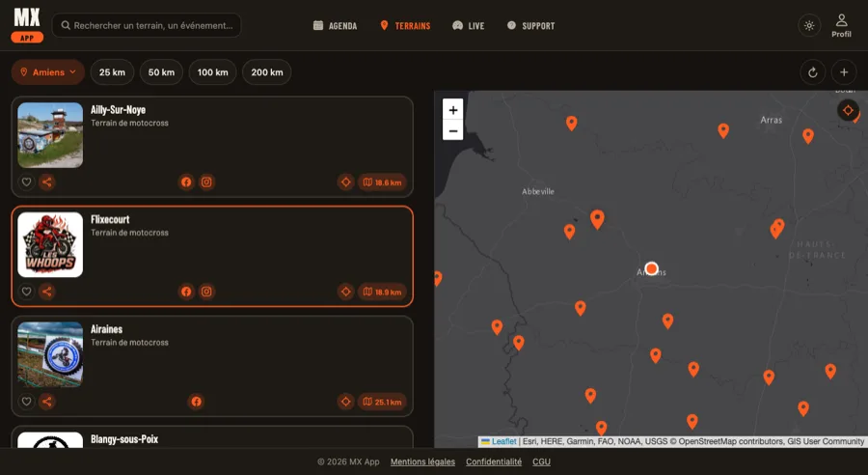Open the Support tab
This screenshot has height=475, width=868.
(x=530, y=25)
